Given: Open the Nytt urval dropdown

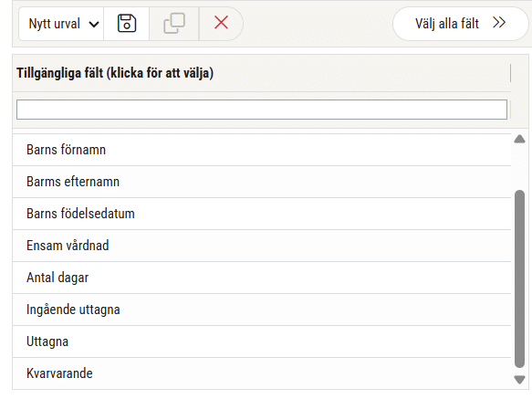Looking at the screenshot, I should [61, 24].
